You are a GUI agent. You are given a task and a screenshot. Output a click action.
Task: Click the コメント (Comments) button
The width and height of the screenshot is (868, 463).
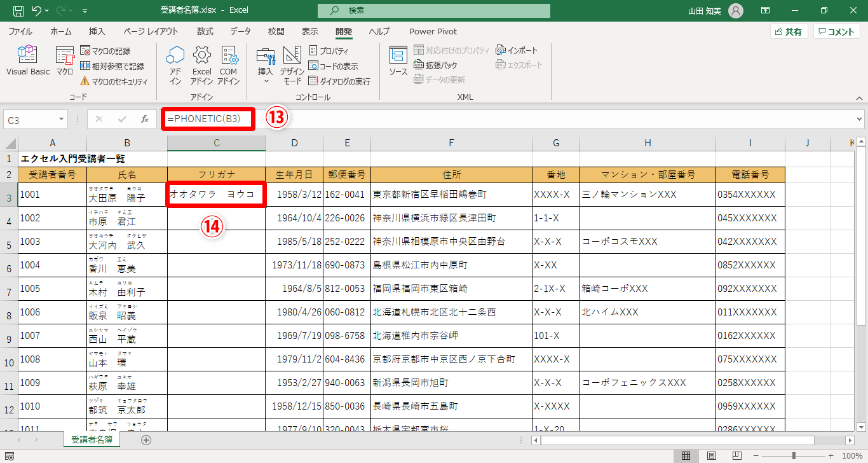pyautogui.click(x=837, y=32)
